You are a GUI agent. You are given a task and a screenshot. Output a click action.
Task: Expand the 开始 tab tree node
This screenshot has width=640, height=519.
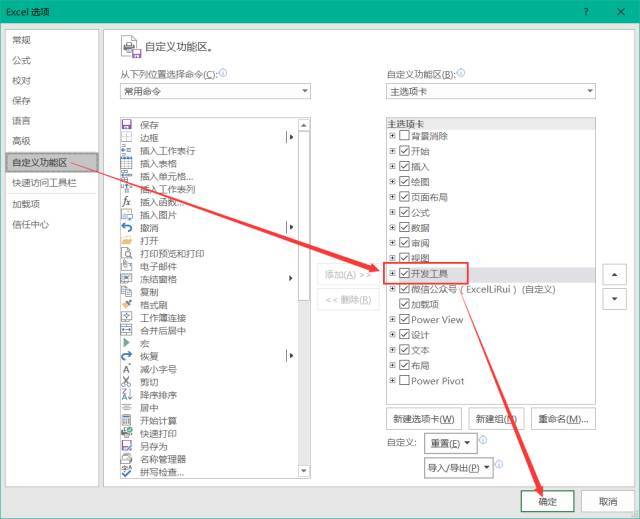[392, 151]
